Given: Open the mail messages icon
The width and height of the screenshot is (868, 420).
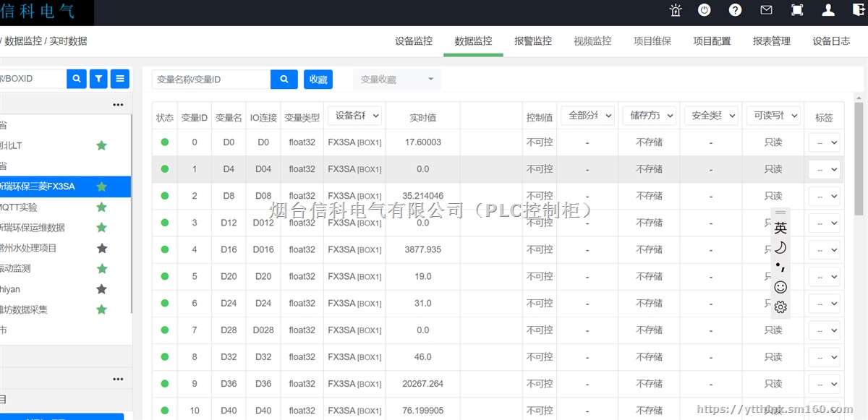Looking at the screenshot, I should 766,10.
